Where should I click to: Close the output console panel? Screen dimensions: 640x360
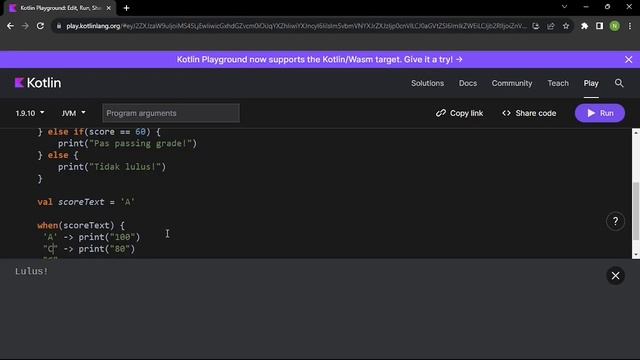[x=615, y=276]
